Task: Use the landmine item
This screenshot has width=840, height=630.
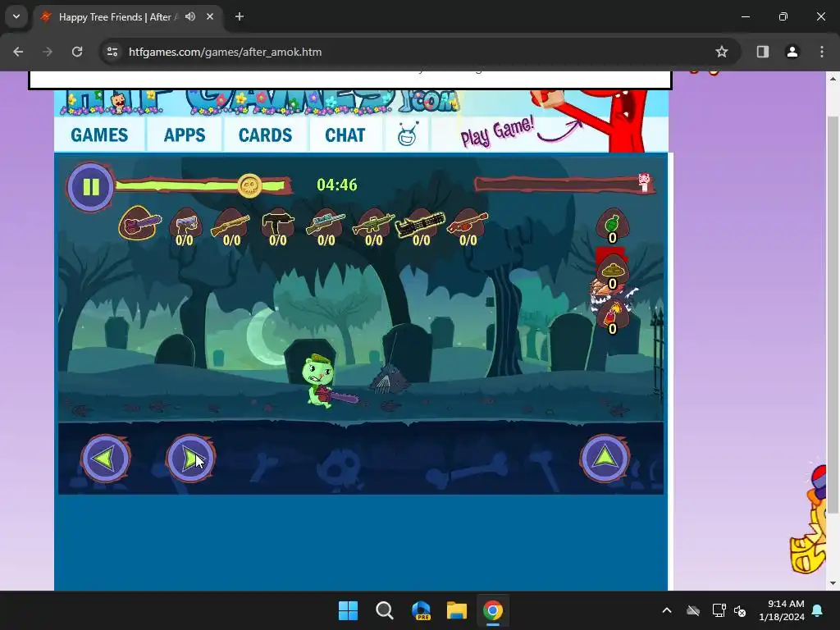Action: (x=612, y=272)
